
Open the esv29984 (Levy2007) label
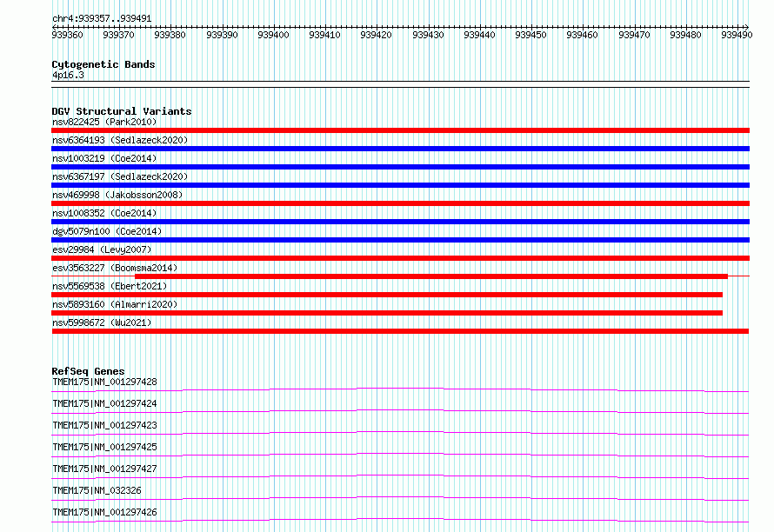(102, 249)
